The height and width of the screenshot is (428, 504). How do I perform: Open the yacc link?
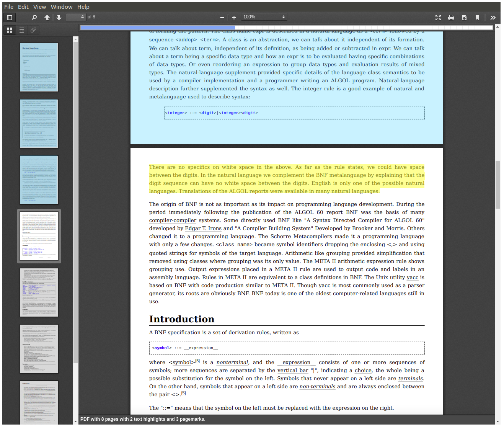(x=413, y=278)
